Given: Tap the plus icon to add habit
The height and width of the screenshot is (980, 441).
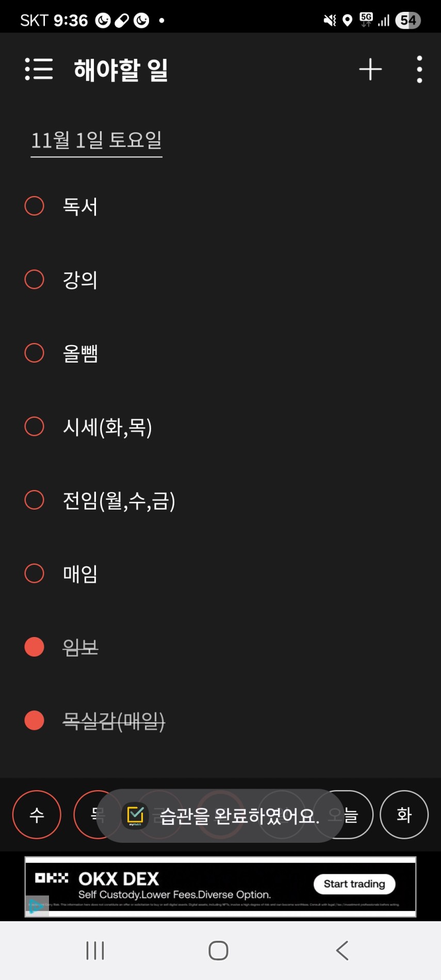Looking at the screenshot, I should pyautogui.click(x=370, y=69).
